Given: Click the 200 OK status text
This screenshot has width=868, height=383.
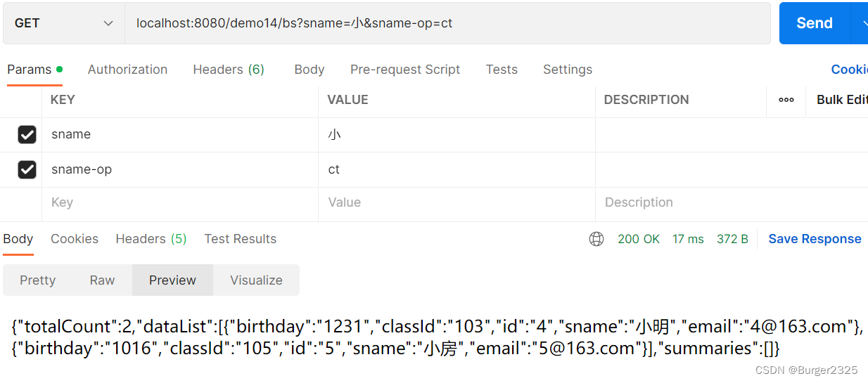Looking at the screenshot, I should (x=639, y=239).
